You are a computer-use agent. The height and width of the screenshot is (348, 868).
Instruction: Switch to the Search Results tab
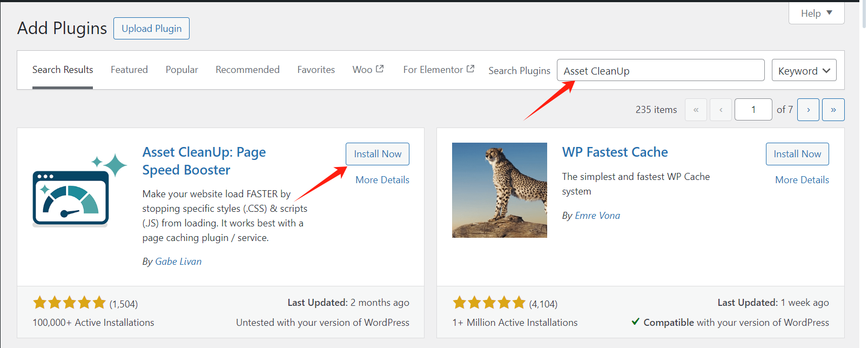coord(63,70)
